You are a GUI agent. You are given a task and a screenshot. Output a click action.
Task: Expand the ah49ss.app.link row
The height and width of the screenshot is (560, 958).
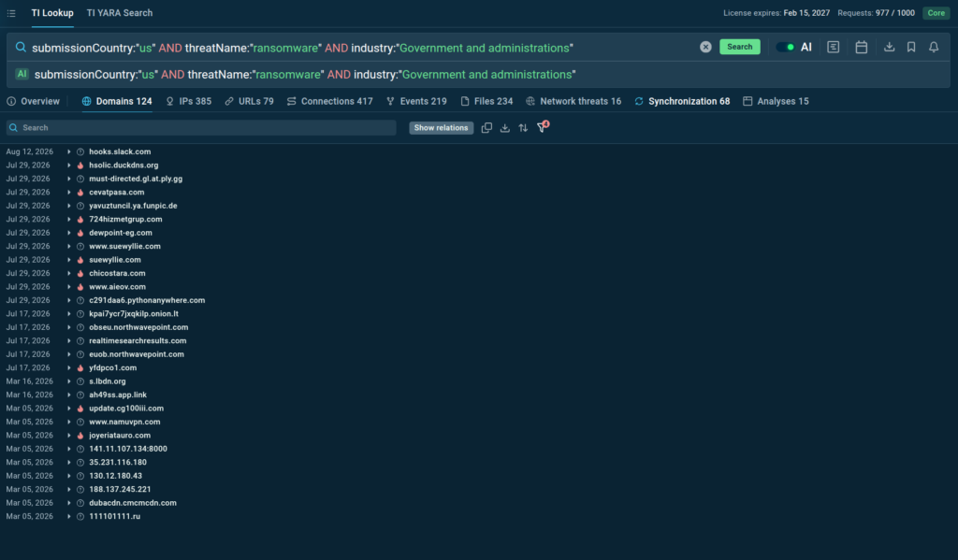coord(68,395)
